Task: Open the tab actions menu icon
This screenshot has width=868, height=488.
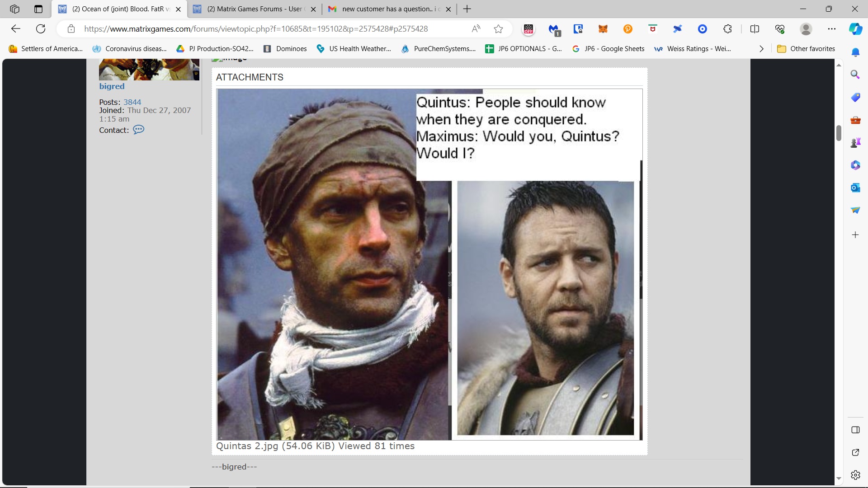Action: point(38,9)
